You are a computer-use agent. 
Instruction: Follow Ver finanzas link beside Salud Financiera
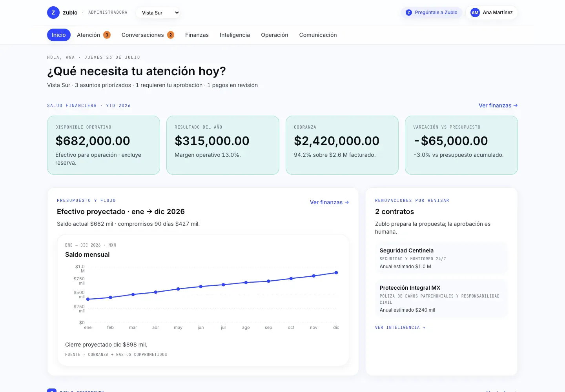pyautogui.click(x=498, y=105)
